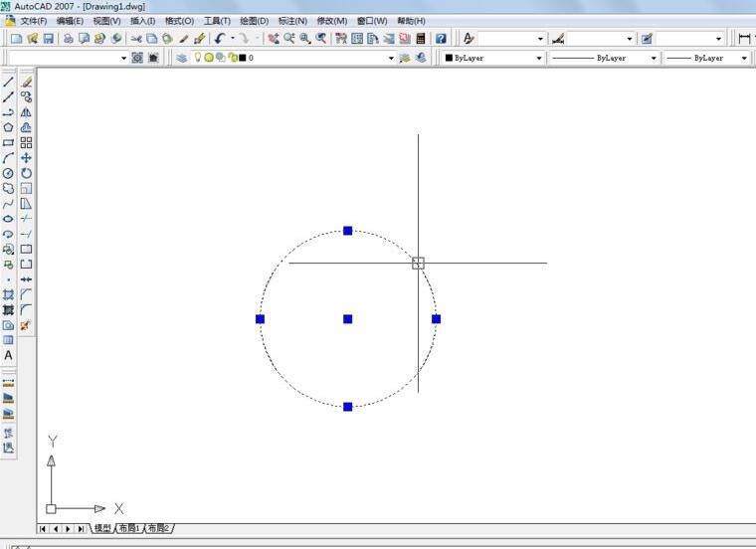Select the Move tool
This screenshot has width=756, height=549.
(26, 158)
